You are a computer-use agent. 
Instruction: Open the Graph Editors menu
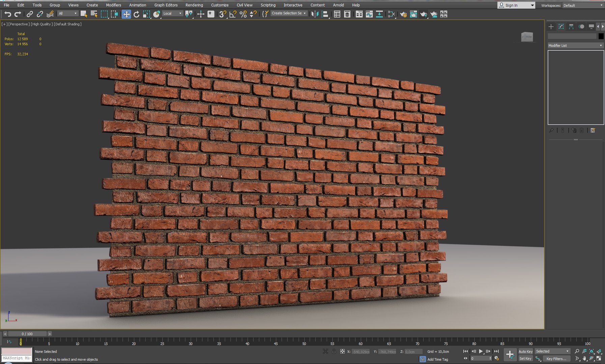coord(166,5)
